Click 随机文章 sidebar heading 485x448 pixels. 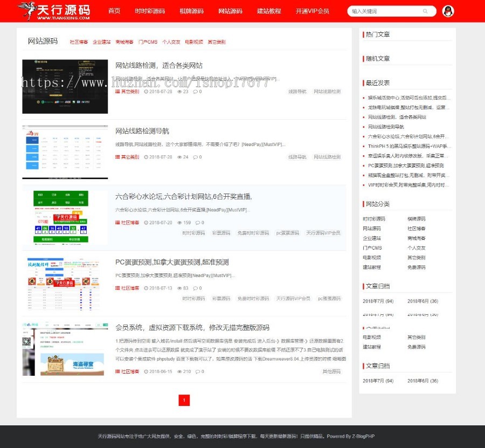click(x=378, y=58)
